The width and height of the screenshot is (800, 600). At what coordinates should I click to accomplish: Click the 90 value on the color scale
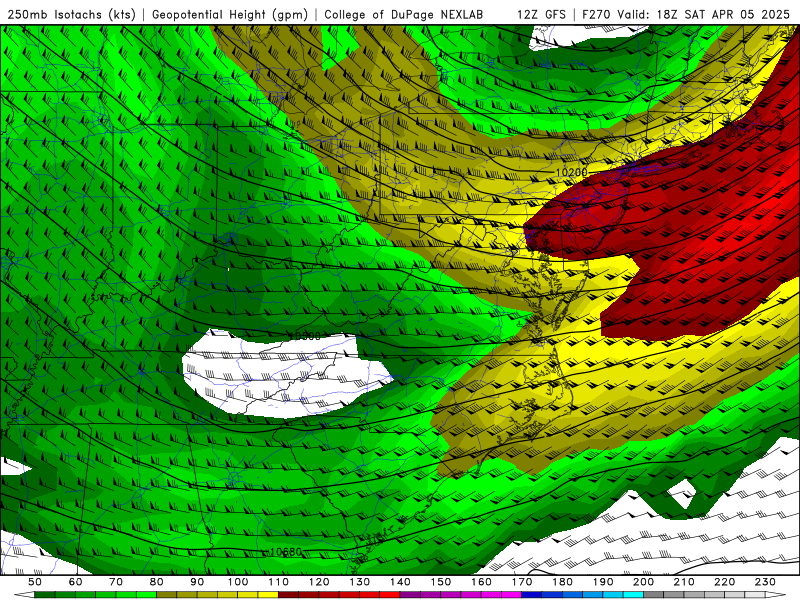click(x=197, y=582)
